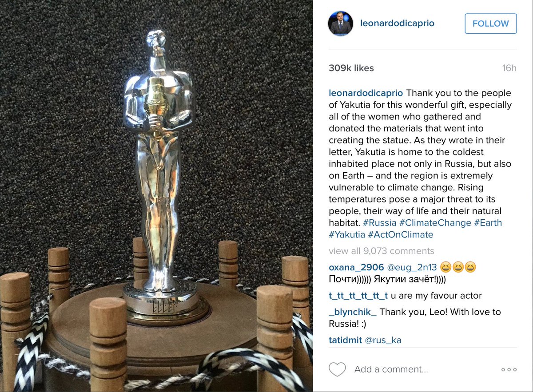Open leonardodicaprio profile avatar picture

pos(340,24)
